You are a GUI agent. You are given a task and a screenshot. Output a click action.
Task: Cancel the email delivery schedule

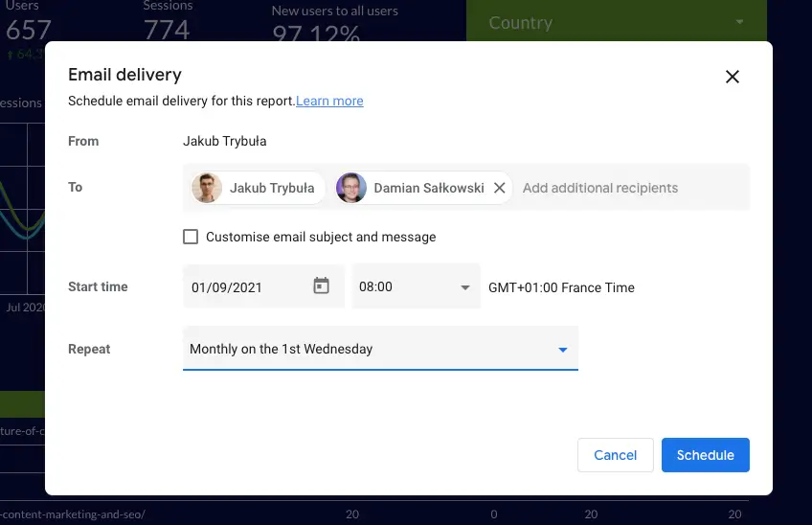point(615,455)
